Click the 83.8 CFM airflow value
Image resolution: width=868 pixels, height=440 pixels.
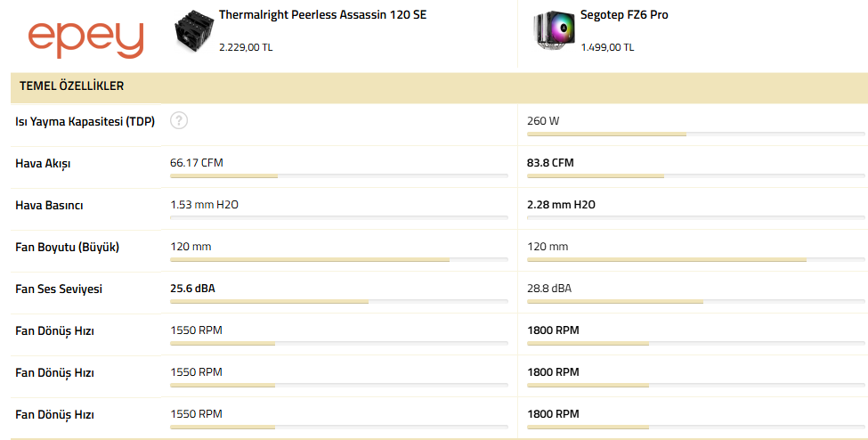[550, 163]
